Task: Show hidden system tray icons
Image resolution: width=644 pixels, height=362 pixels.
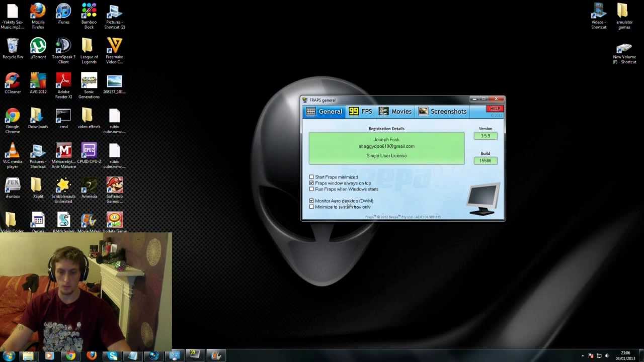Action: tap(583, 356)
